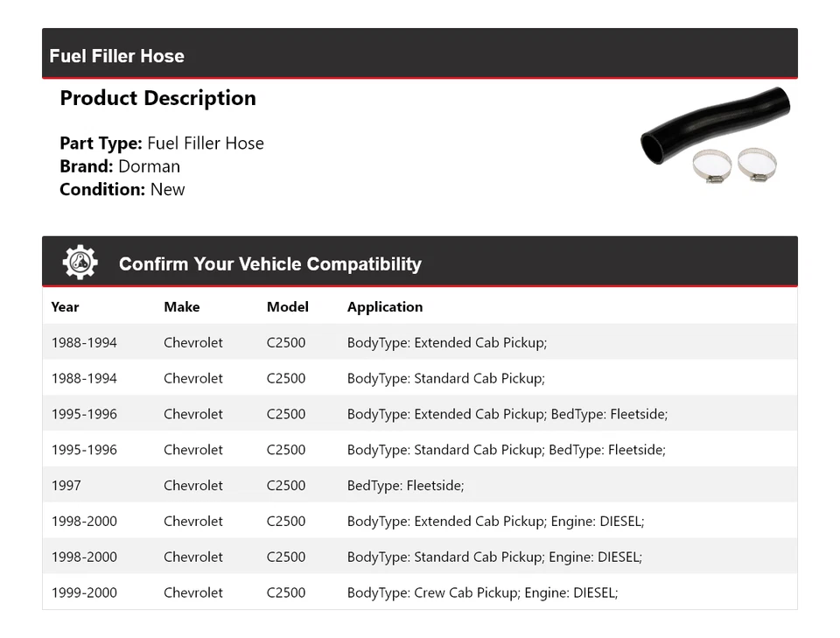Click the Part Type: Fuel Filler Hose line
This screenshot has height=638, width=840.
(162, 144)
